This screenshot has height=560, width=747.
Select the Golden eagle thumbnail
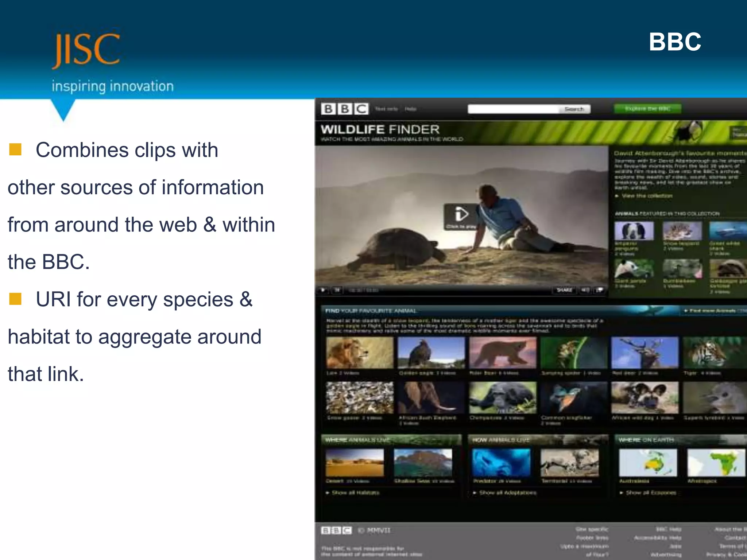(x=431, y=353)
